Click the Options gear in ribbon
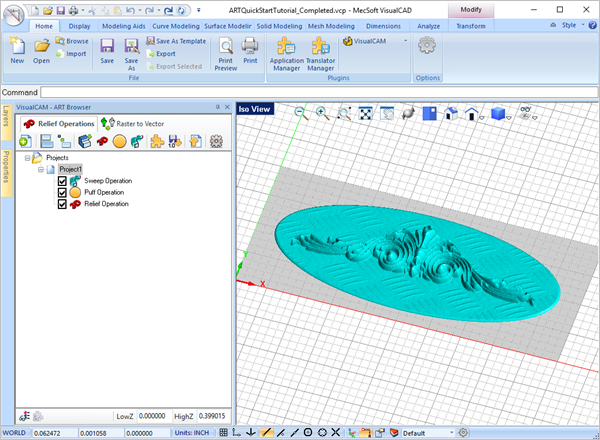The height and width of the screenshot is (440, 600). tap(427, 46)
